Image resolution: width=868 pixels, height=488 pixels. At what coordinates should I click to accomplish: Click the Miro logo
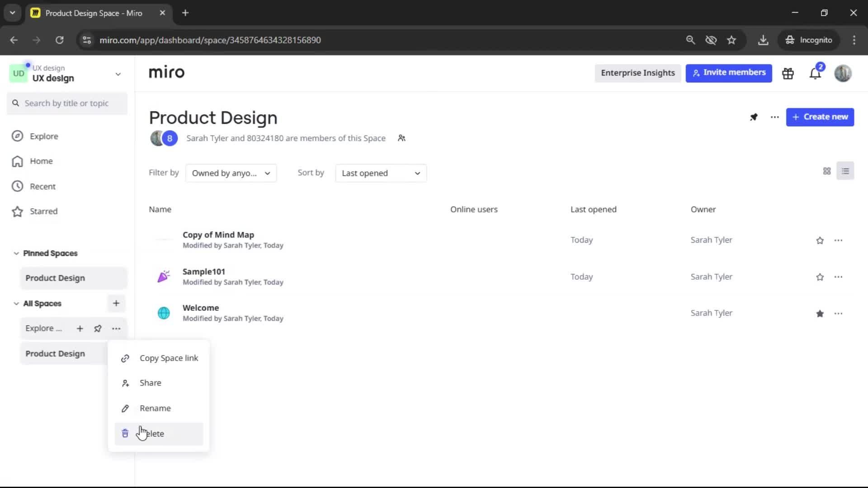point(166,72)
